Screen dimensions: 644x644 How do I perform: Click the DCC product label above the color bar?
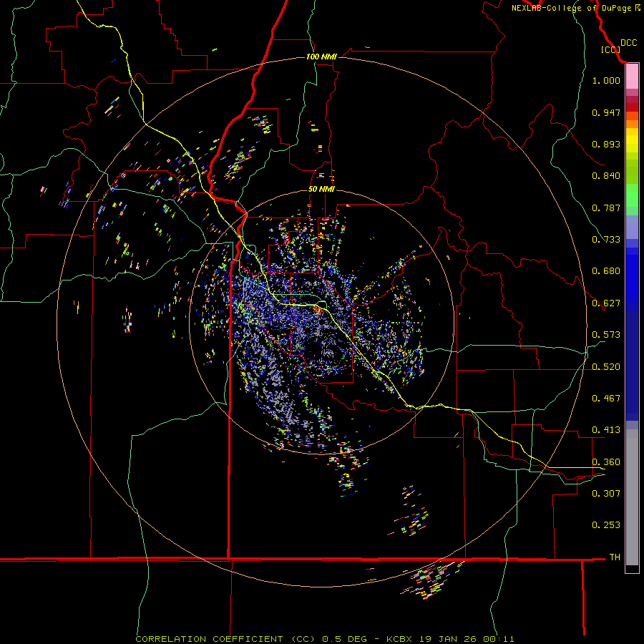(x=628, y=43)
